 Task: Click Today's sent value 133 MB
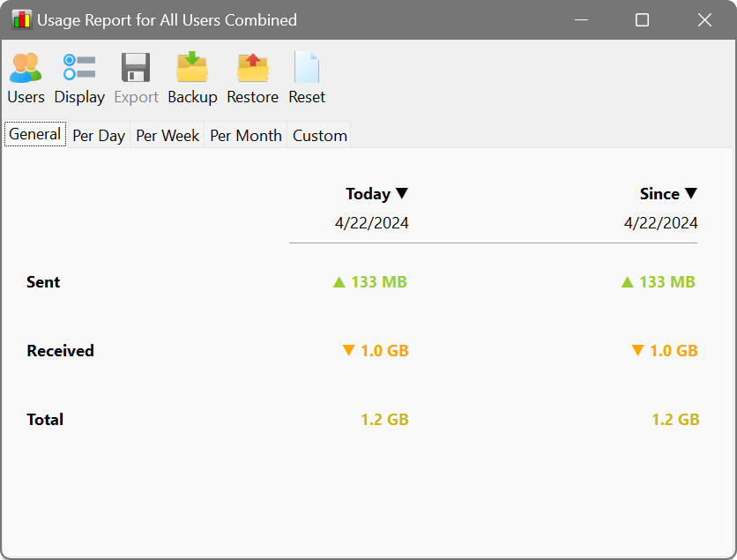[370, 282]
